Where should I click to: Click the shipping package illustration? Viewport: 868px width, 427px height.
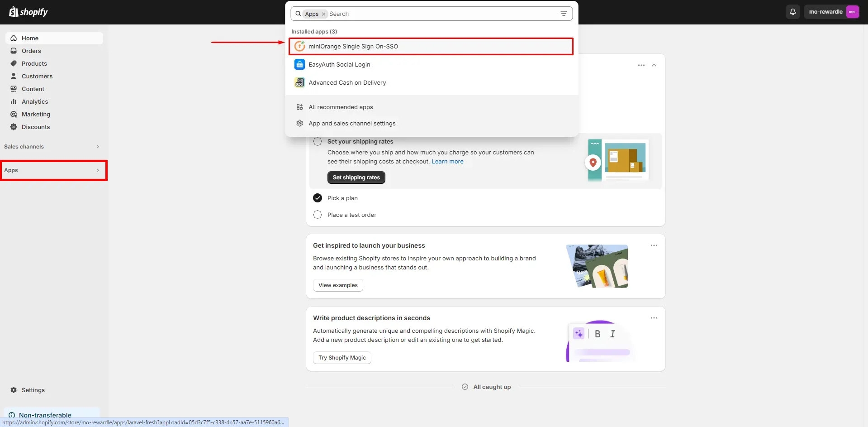618,160
